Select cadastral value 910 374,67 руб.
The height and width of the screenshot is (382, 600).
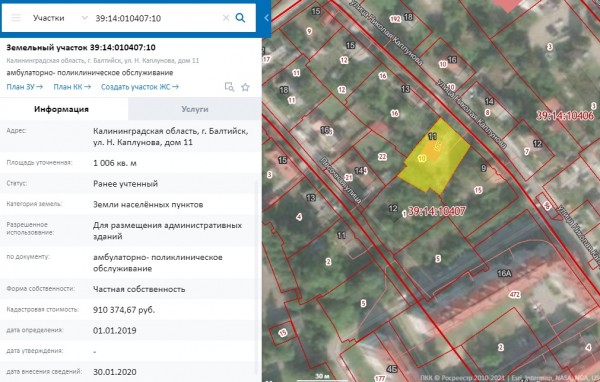[124, 310]
